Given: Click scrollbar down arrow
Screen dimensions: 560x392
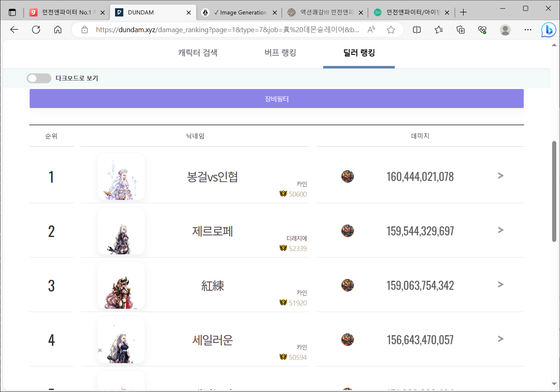Looking at the screenshot, I should click(x=554, y=385).
